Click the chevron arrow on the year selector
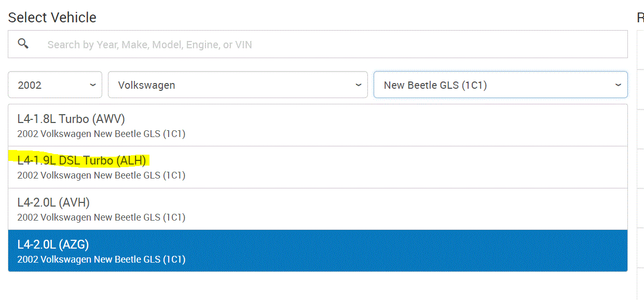Screen dimensions: 644x300 93,85
